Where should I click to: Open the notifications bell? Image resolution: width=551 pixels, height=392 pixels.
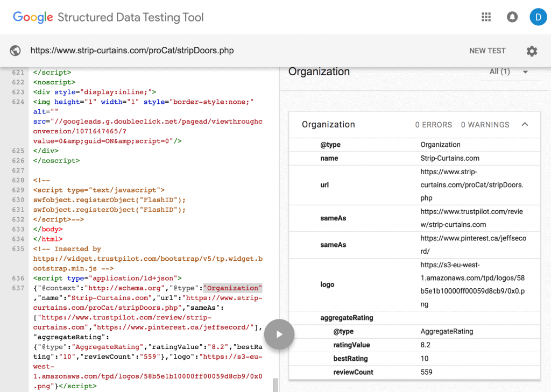tap(512, 17)
